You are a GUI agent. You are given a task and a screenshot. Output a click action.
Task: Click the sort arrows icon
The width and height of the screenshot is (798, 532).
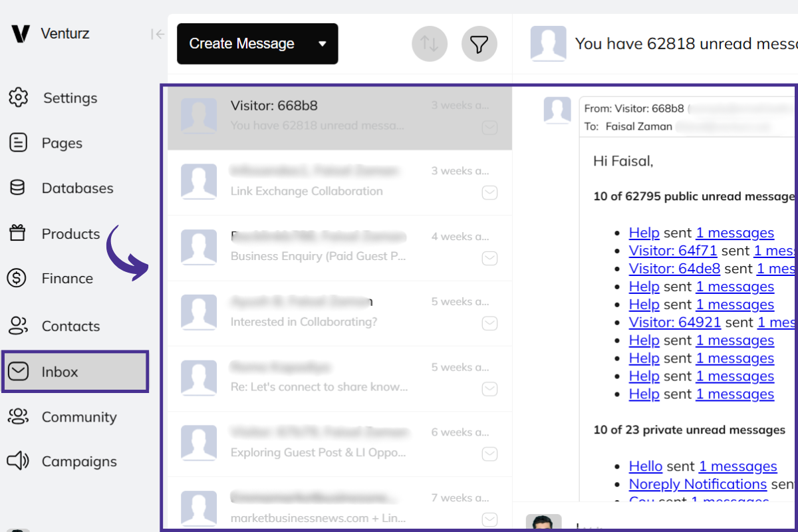point(430,45)
